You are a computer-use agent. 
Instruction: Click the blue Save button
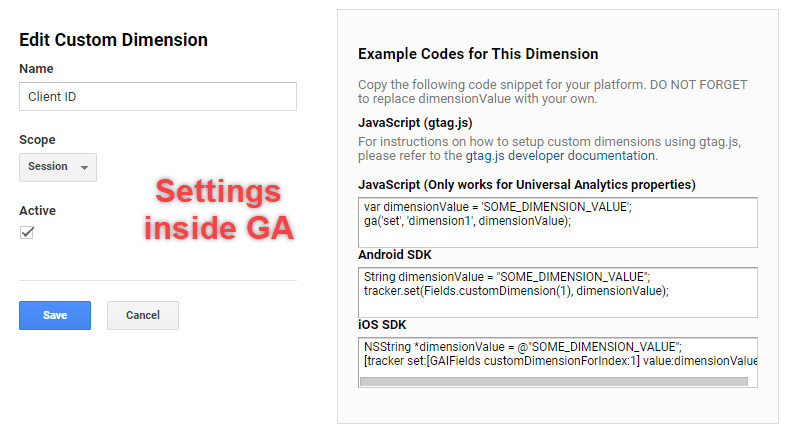(x=55, y=316)
